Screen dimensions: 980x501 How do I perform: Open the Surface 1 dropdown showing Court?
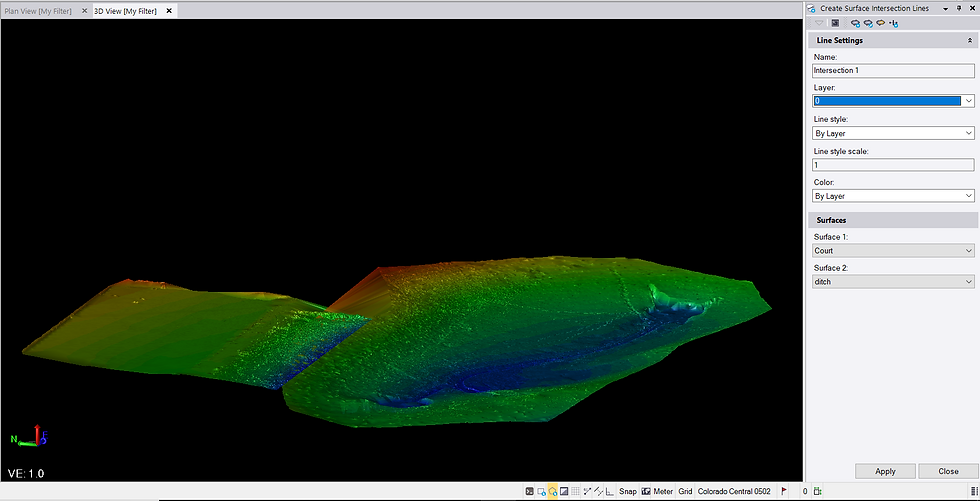point(893,250)
